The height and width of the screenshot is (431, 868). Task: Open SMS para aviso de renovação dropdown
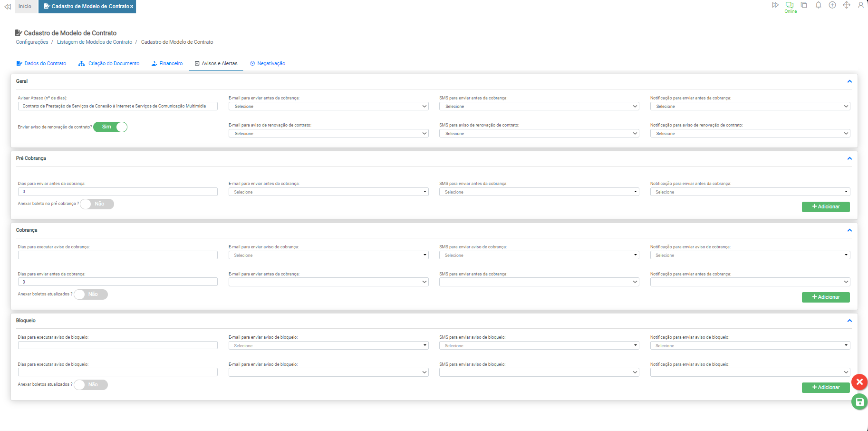(539, 134)
